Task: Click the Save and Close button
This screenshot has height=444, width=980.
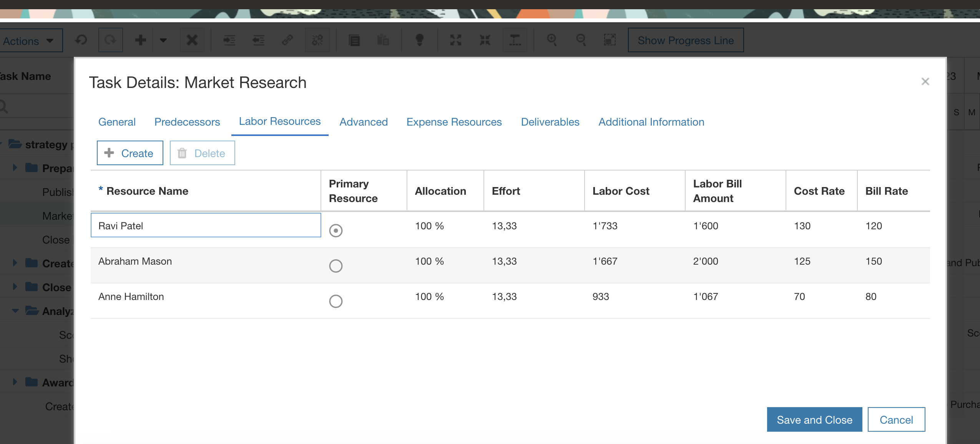Action: (814, 419)
